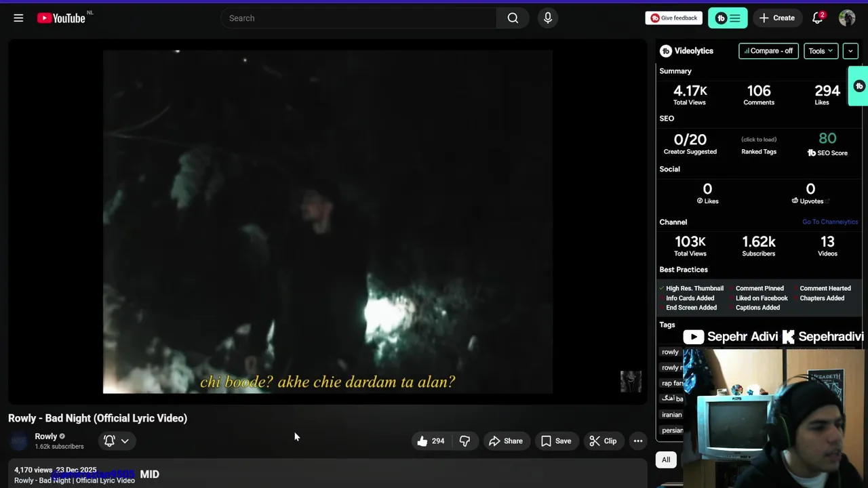Click the Social Likes count
Screen dimensions: 868x488
click(707, 189)
